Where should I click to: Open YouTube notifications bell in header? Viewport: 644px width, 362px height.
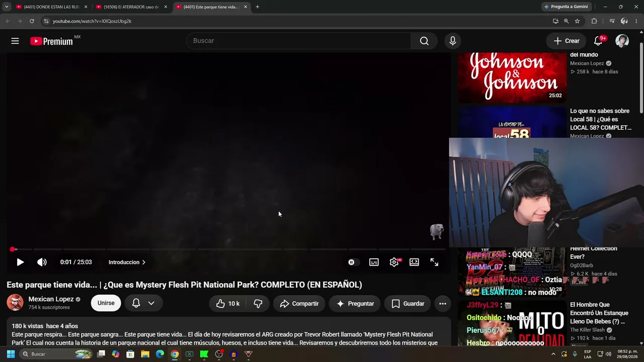pos(598,41)
